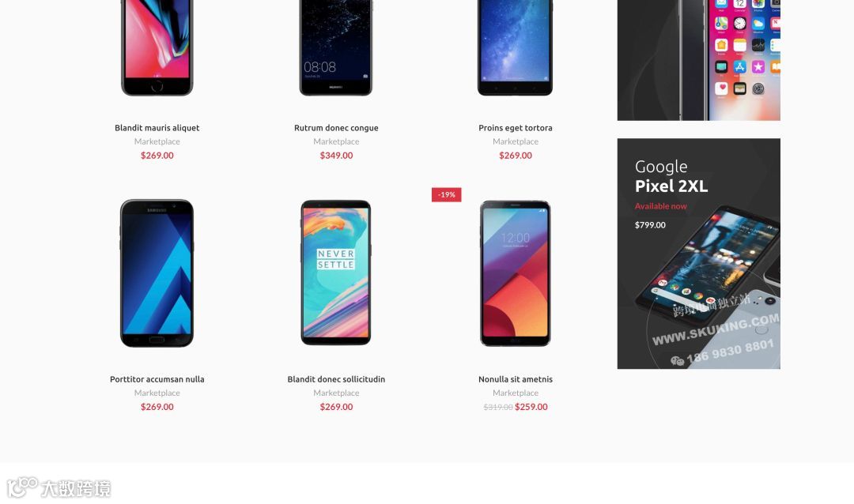854x504 pixels.
Task: Select the Never Settle OnePlus phone image
Action: (336, 273)
